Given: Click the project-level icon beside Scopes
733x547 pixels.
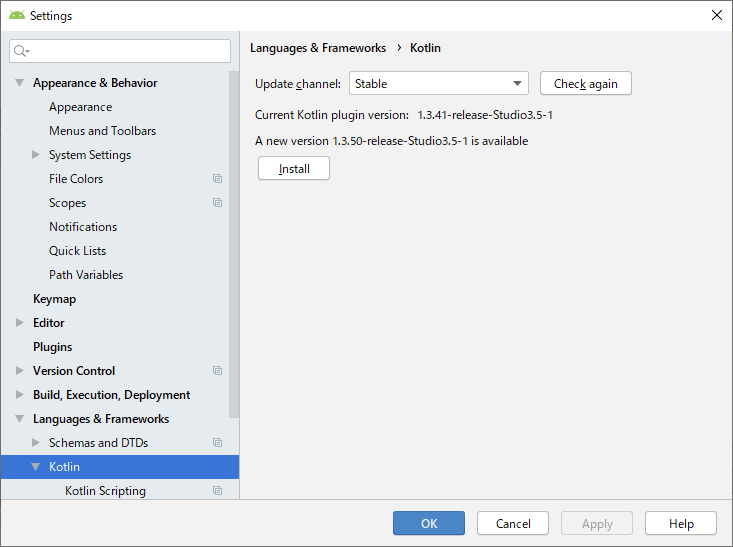Looking at the screenshot, I should tap(217, 203).
